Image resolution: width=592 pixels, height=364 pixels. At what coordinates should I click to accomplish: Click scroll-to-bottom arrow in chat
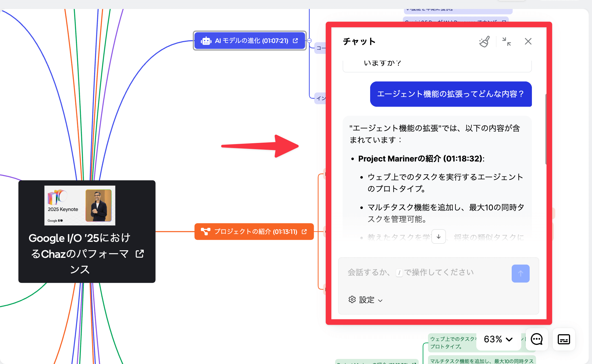(x=438, y=237)
